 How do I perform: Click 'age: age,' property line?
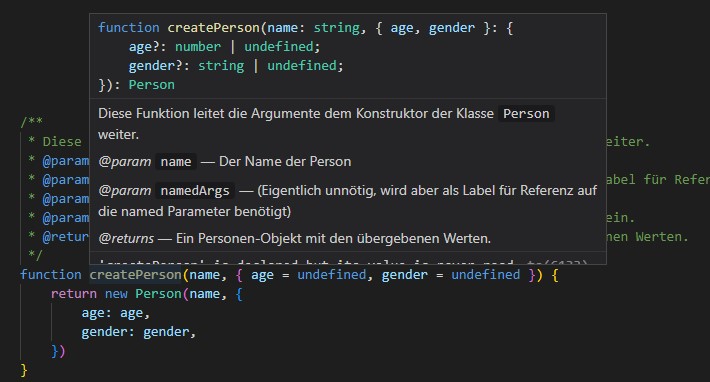coord(115,313)
